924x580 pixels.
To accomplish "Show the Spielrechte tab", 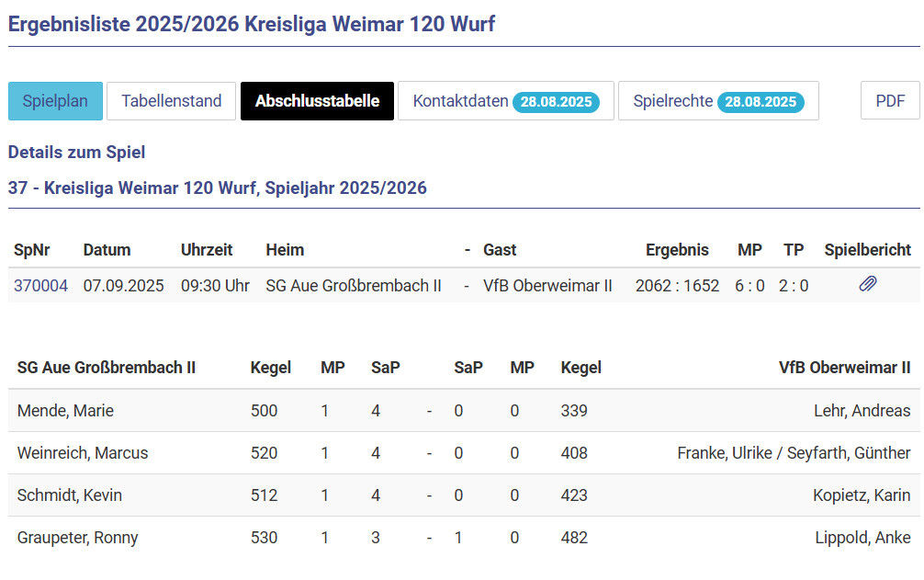I will pos(717,101).
